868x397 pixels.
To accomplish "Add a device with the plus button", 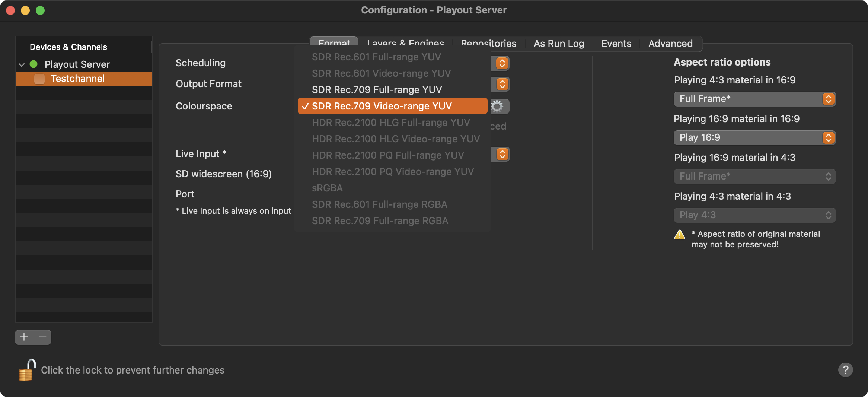I will [x=24, y=337].
